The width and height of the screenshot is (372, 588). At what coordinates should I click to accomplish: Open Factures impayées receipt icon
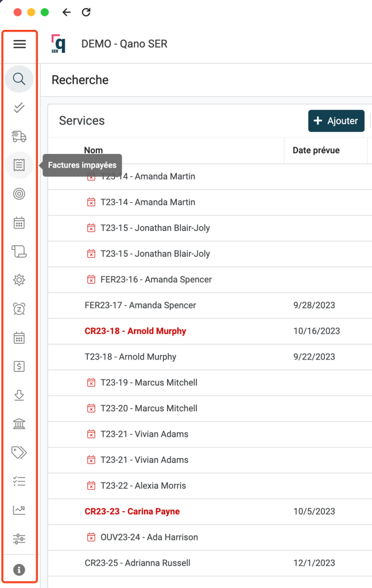pyautogui.click(x=19, y=165)
